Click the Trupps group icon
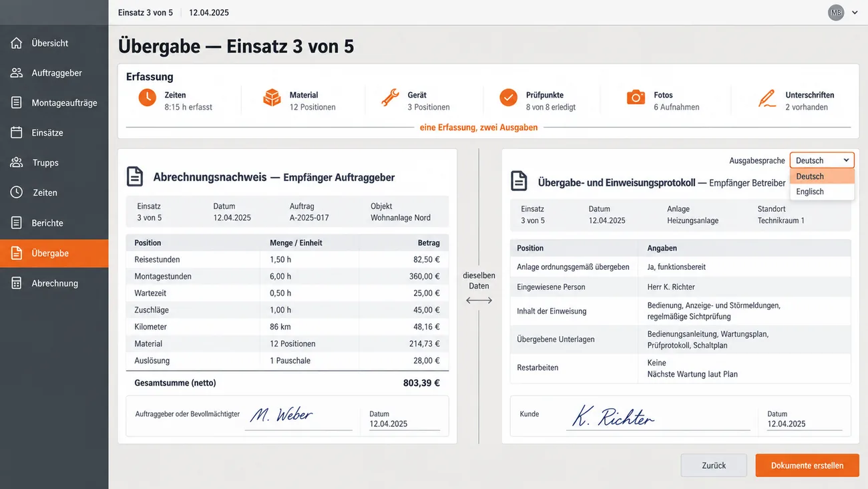The width and height of the screenshot is (868, 489). [17, 162]
